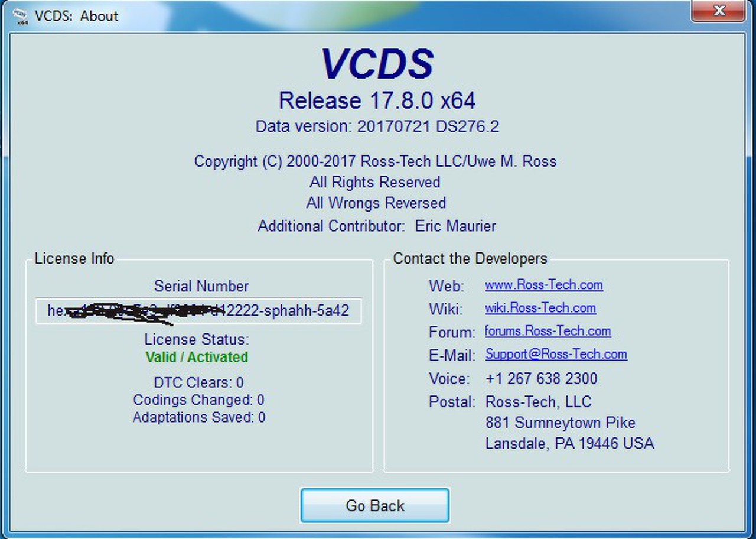Image resolution: width=756 pixels, height=539 pixels.
Task: Click the 'Release 17.8.0 x64' version text
Action: [x=377, y=100]
